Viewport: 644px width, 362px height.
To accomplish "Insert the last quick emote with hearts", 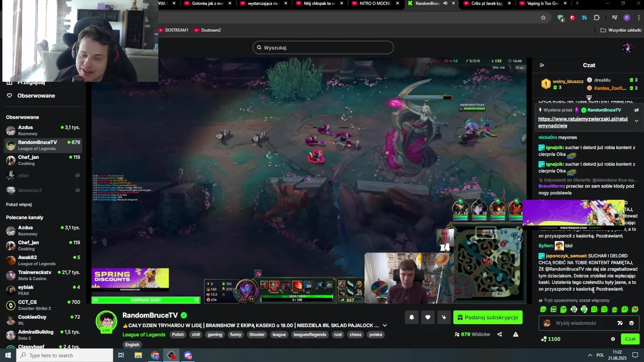I will (635, 310).
